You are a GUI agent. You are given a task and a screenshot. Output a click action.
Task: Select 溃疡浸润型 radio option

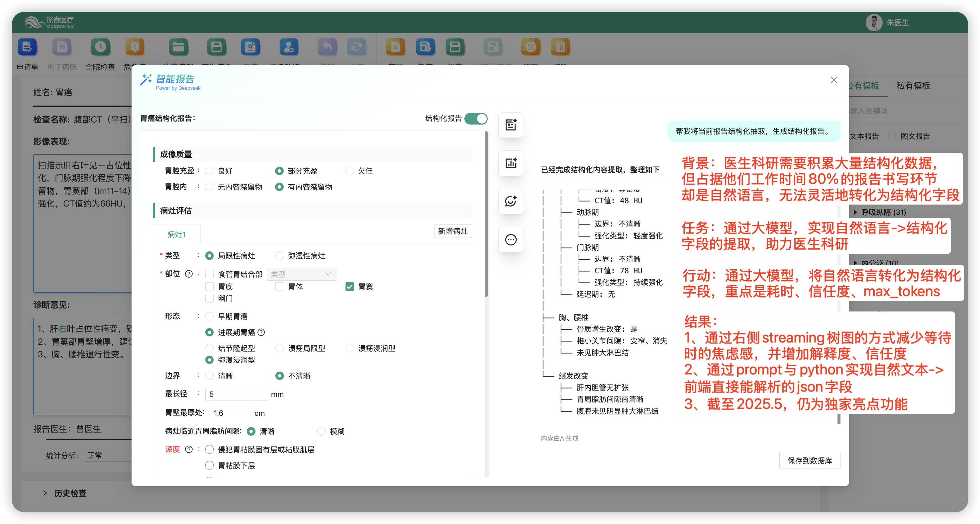coord(349,348)
